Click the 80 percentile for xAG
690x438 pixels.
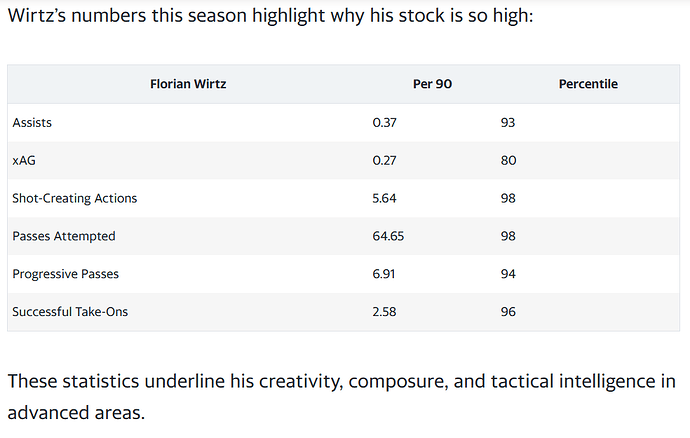pyautogui.click(x=508, y=160)
